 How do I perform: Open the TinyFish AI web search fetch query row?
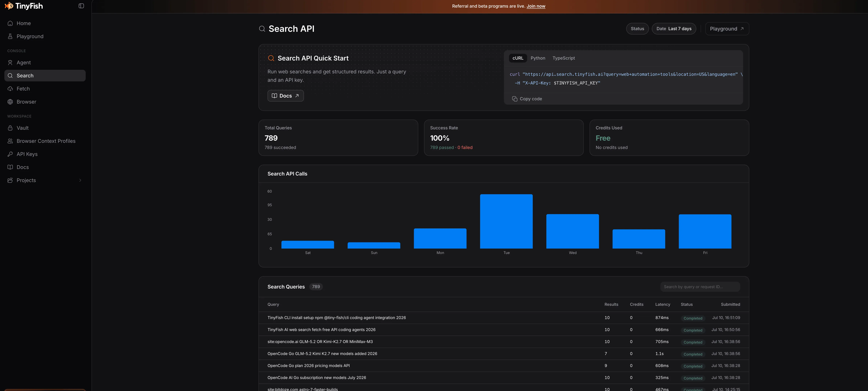pos(503,330)
